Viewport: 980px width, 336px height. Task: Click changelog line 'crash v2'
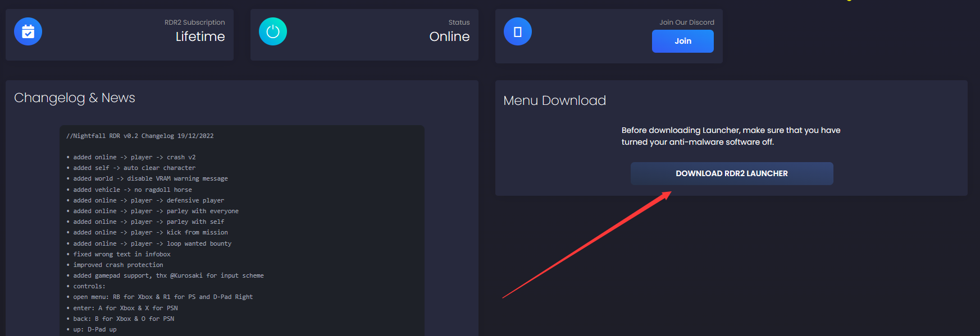click(131, 157)
